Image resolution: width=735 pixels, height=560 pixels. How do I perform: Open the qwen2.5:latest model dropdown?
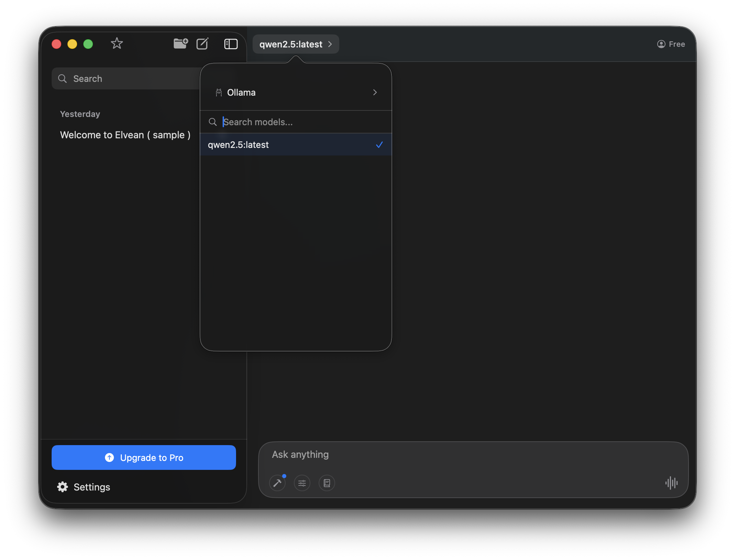tap(295, 44)
